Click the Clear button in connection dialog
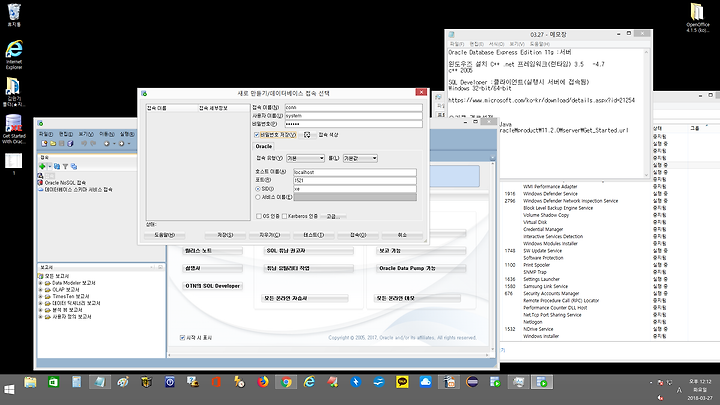Screen dimensions: 720x405 (270, 235)
